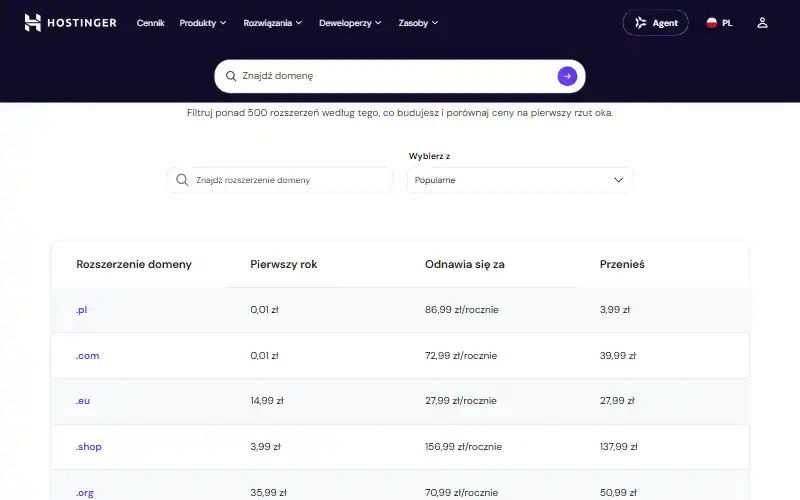Submit domain search with purple arrow button
The width and height of the screenshot is (800, 500).
567,76
